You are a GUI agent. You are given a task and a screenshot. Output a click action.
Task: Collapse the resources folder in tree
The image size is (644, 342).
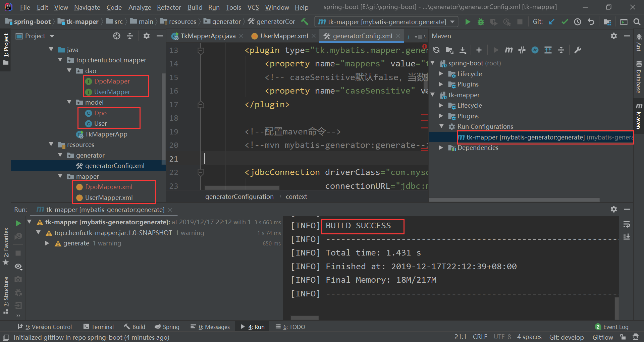(51, 145)
